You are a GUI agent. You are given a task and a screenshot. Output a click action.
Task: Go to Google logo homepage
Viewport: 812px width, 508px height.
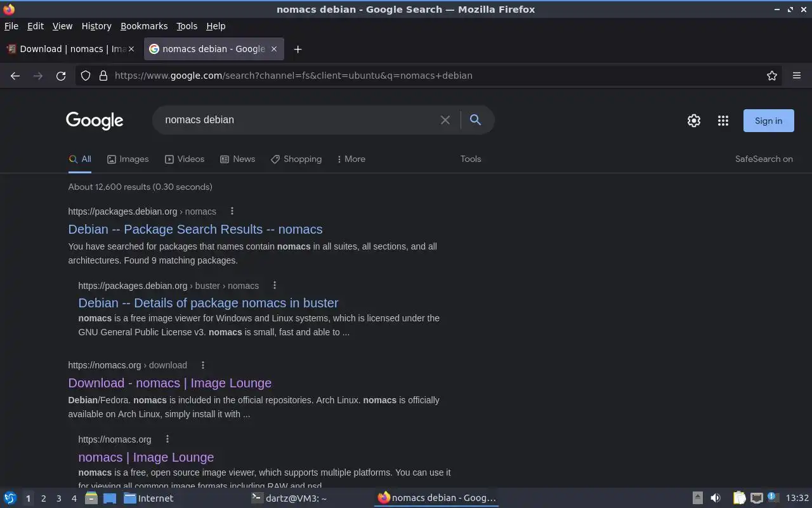(x=95, y=121)
